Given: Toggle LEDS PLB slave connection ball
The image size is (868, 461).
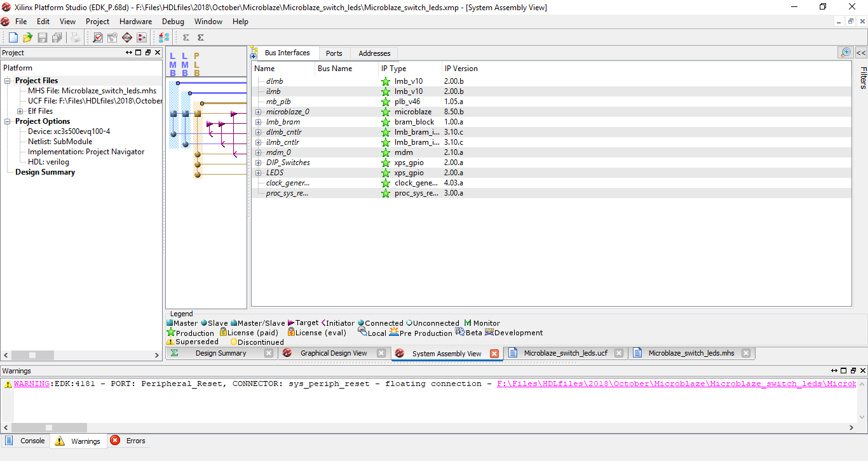Looking at the screenshot, I should pyautogui.click(x=198, y=174).
